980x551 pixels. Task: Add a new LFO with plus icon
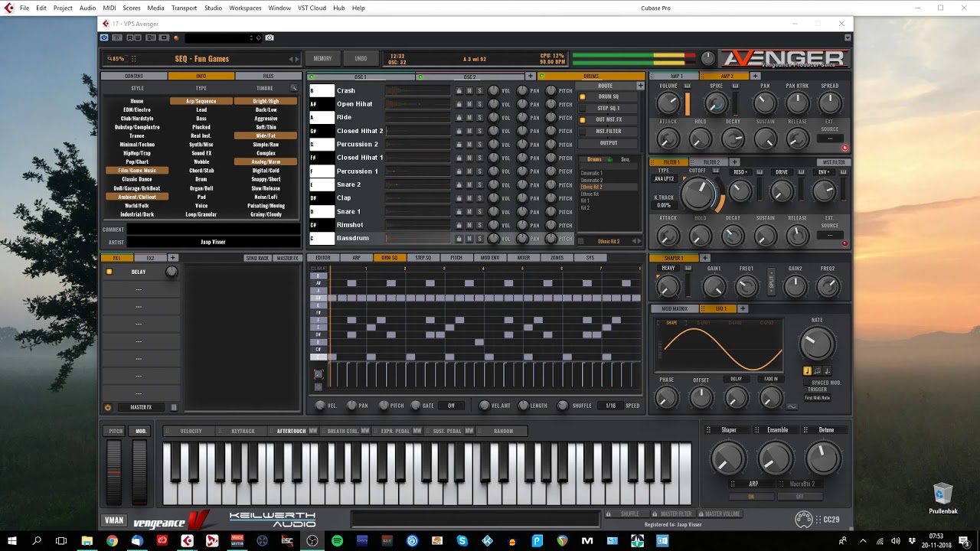pyautogui.click(x=742, y=308)
